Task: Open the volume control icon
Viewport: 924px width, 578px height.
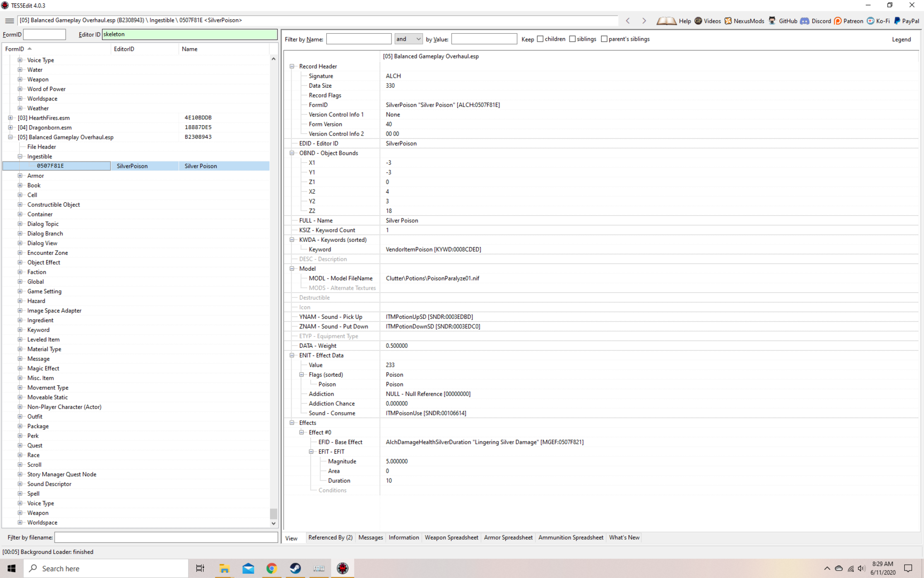Action: 861,568
